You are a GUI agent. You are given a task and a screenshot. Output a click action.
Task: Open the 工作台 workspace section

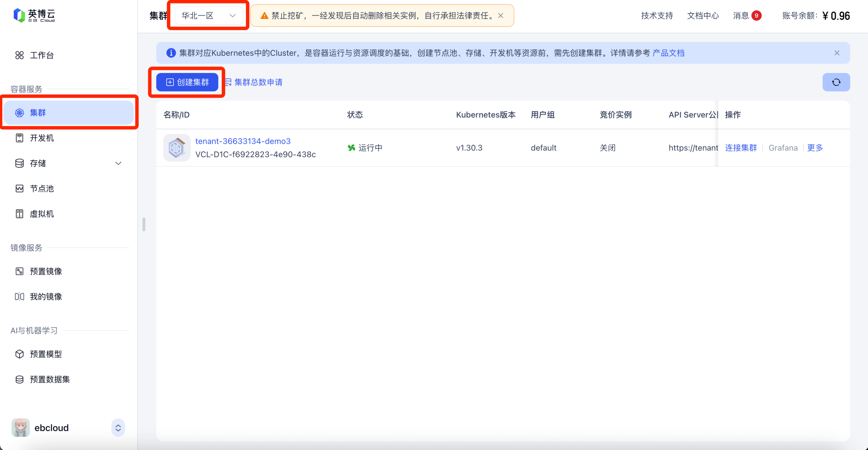(41, 55)
